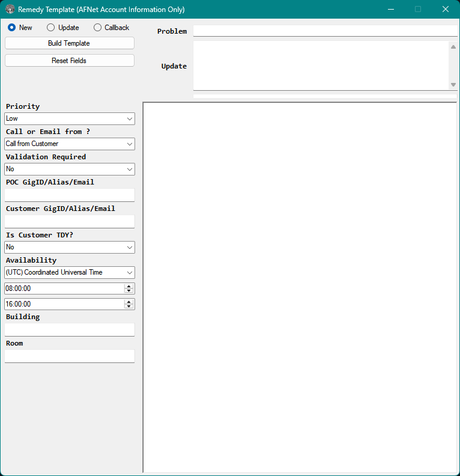Click the Reset Fields button
The width and height of the screenshot is (460, 476).
pyautogui.click(x=70, y=61)
